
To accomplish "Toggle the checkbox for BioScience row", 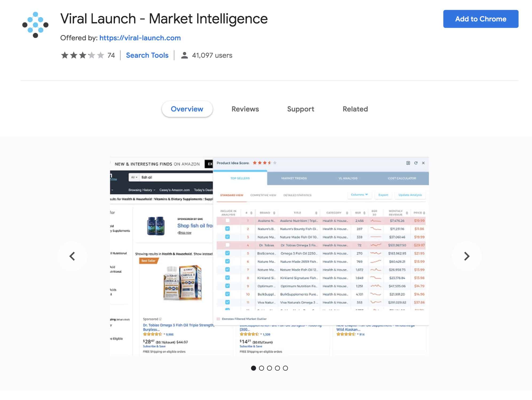I will (x=227, y=253).
